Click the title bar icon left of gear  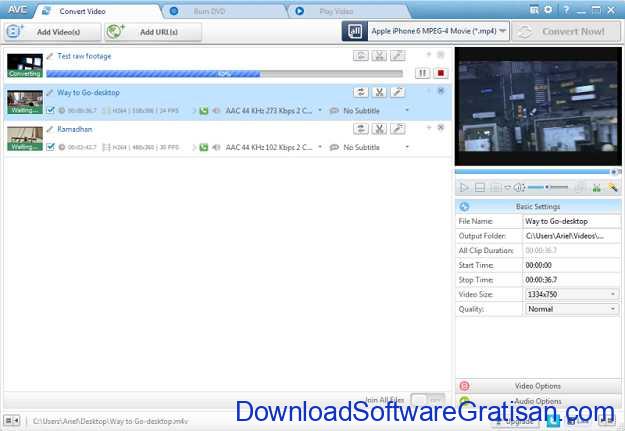click(534, 10)
